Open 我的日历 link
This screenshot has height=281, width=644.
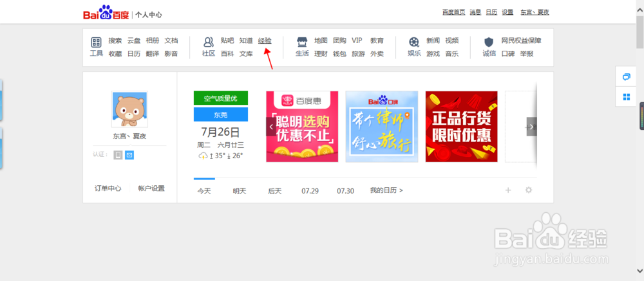(x=386, y=190)
